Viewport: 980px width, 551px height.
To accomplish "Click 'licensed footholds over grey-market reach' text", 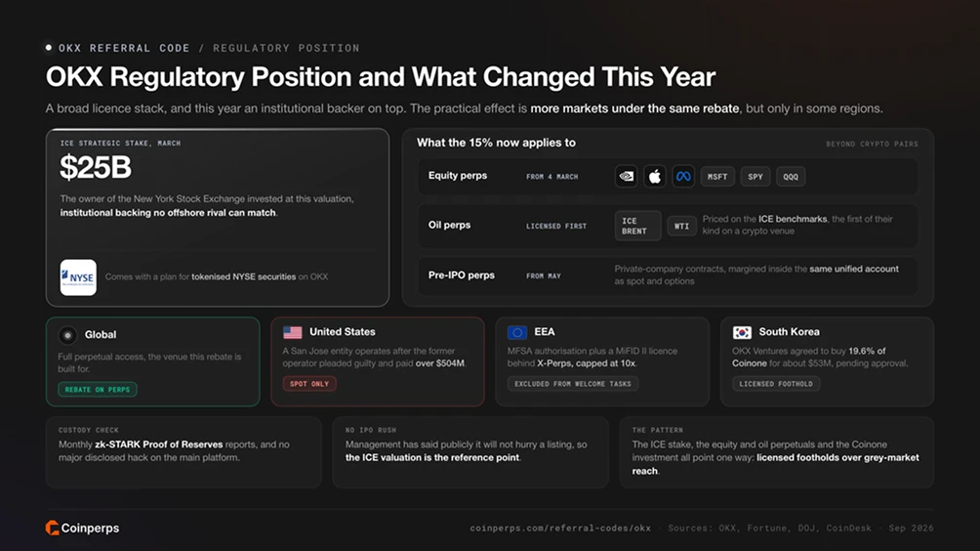I will click(x=775, y=464).
